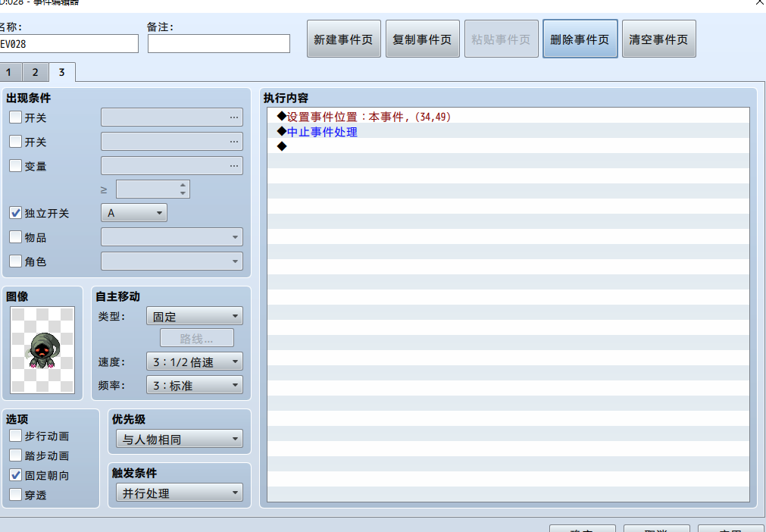Click into the 备注 note field
Viewport: 766px width, 532px height.
219,43
